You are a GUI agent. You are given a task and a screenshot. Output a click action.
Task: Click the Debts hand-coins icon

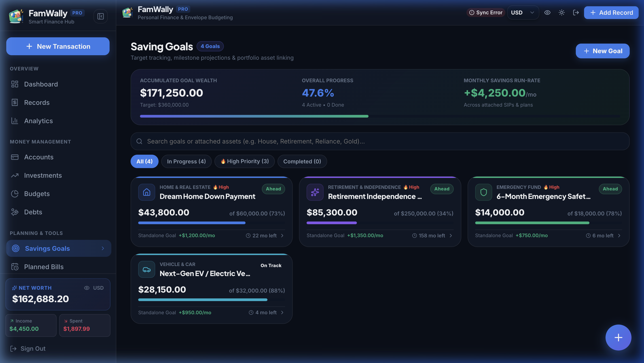point(15,212)
